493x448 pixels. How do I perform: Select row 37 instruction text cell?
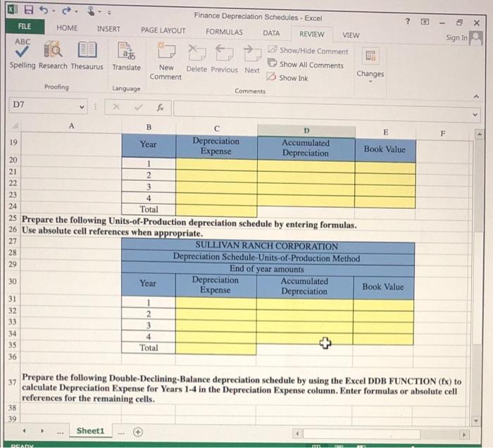pos(242,388)
